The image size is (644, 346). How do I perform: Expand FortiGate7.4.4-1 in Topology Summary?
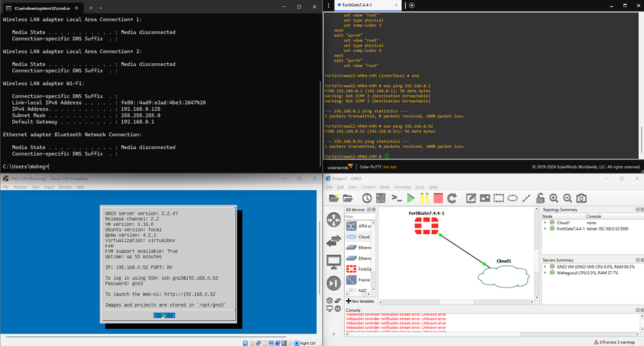pyautogui.click(x=545, y=229)
